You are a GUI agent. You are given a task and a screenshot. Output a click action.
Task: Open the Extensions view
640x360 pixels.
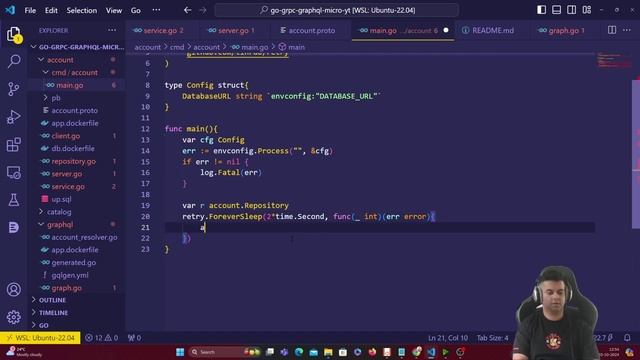[13, 144]
